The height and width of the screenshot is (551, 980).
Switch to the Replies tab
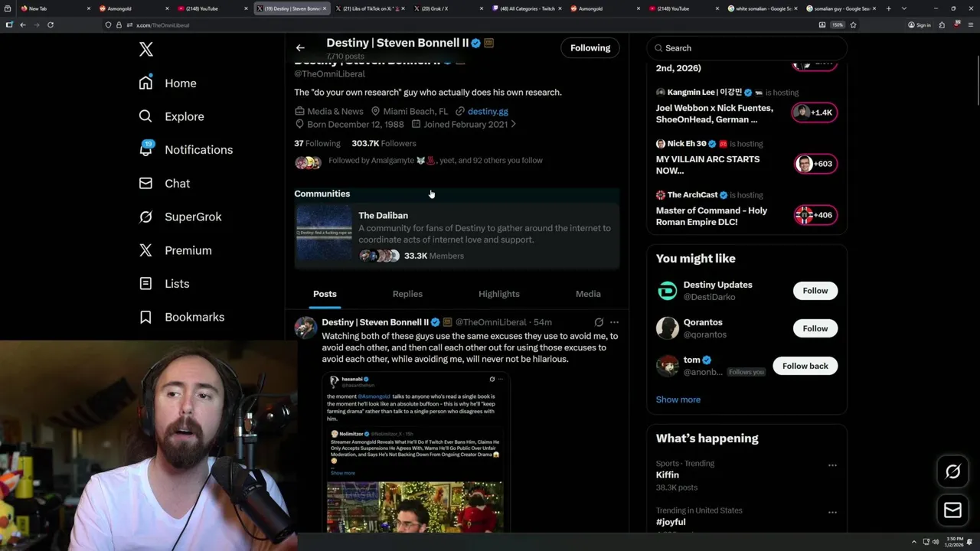click(407, 294)
